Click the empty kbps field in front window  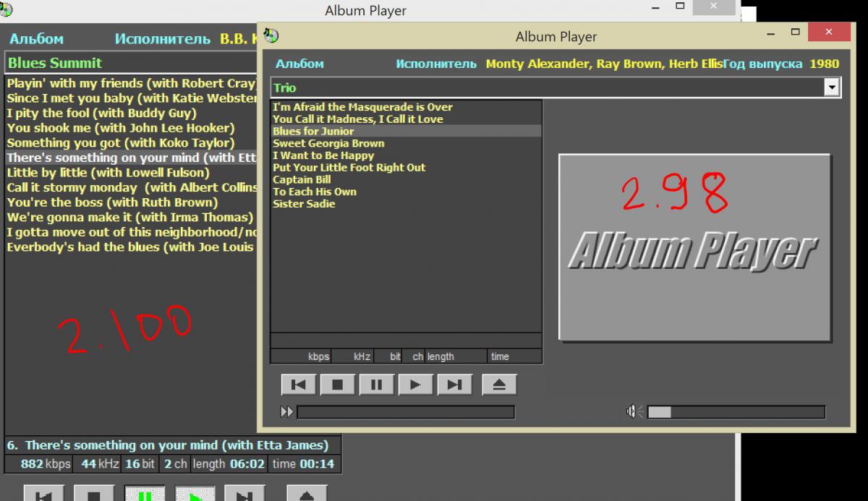301,356
